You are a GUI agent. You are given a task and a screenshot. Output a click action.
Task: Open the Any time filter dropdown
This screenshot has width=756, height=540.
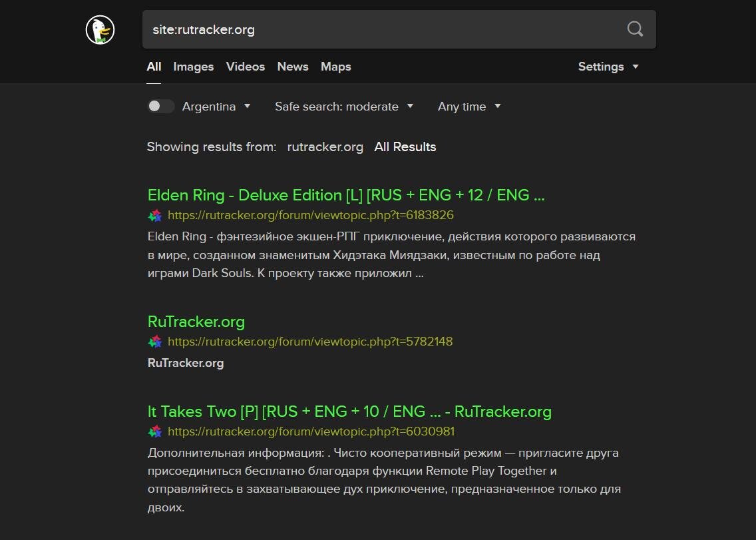click(469, 107)
